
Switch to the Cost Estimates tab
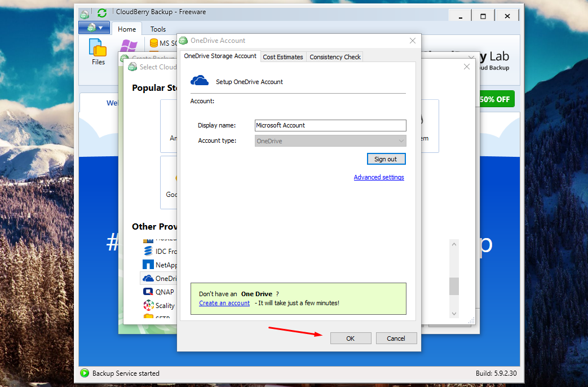coord(283,56)
